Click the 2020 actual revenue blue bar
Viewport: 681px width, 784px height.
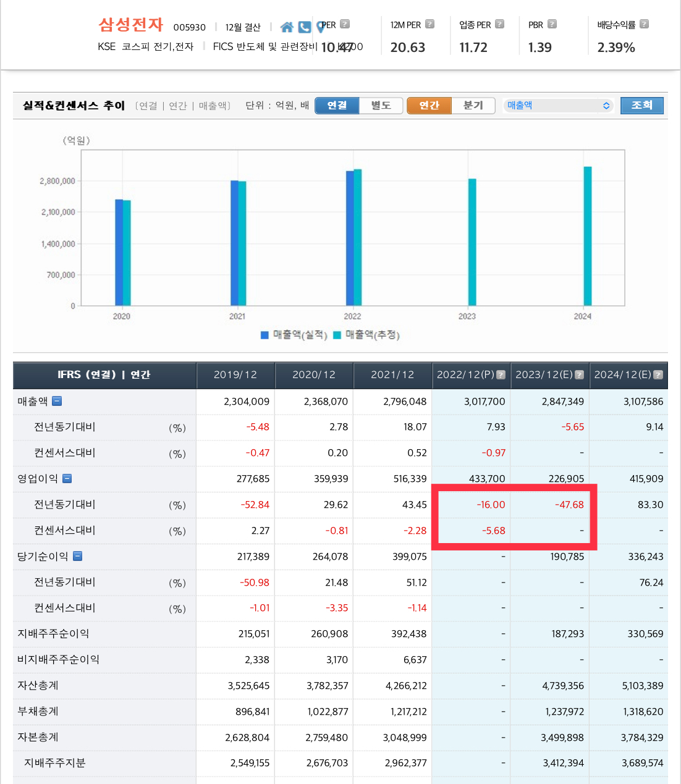(119, 253)
